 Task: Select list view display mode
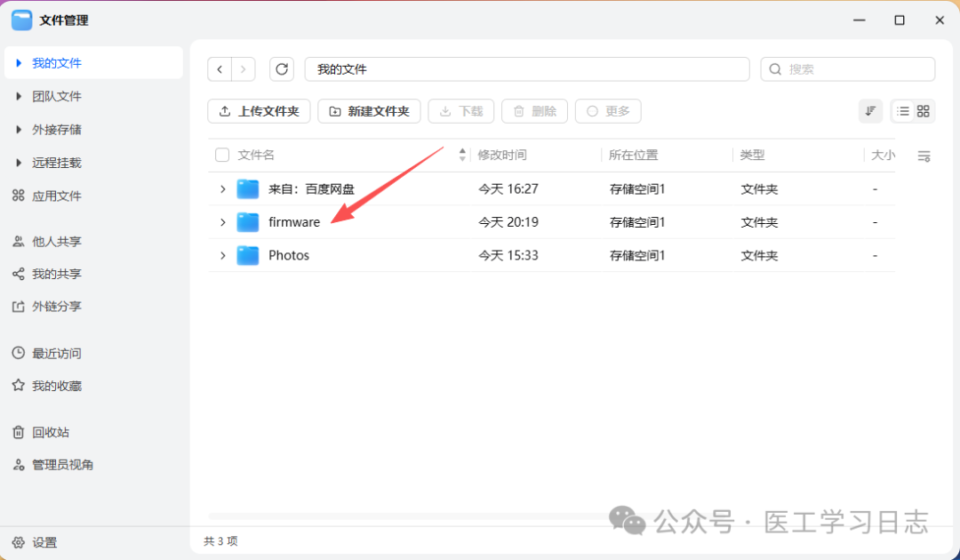pyautogui.click(x=904, y=111)
